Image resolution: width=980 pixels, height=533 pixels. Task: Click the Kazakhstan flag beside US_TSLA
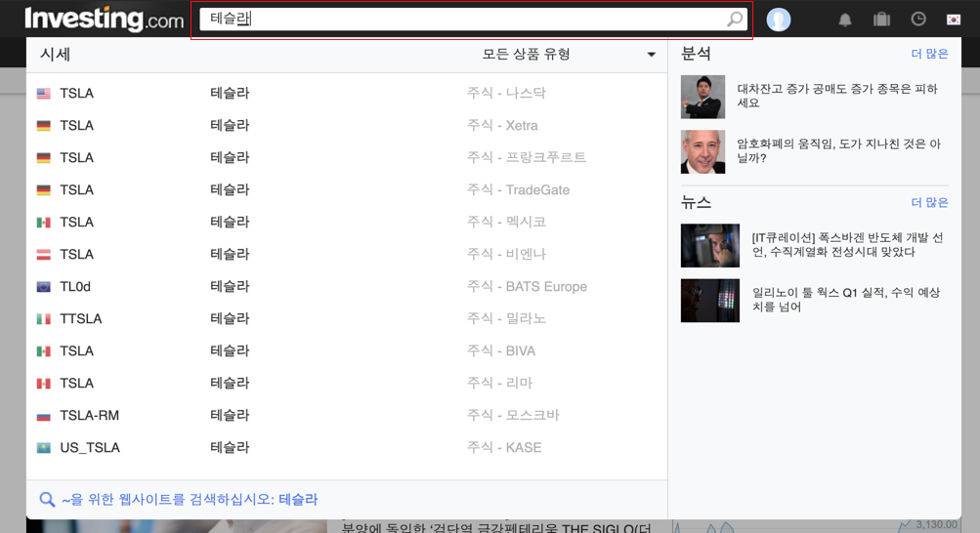[44, 448]
